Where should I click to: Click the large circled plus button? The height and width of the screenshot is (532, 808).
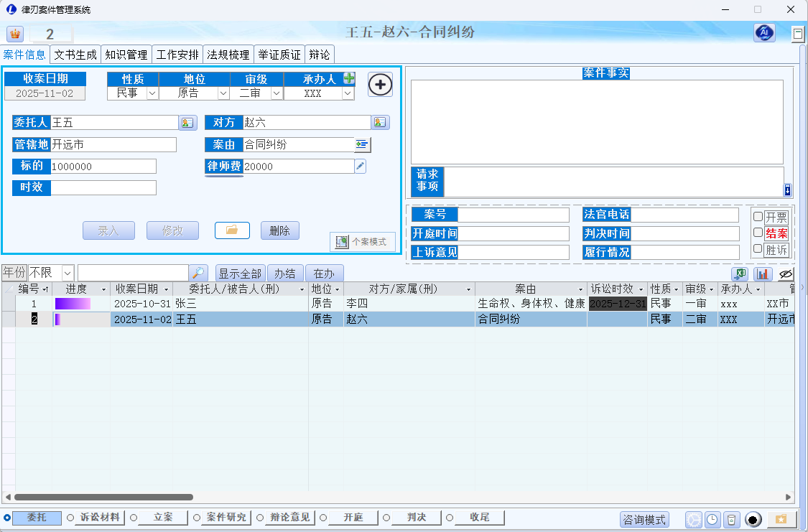pos(381,85)
